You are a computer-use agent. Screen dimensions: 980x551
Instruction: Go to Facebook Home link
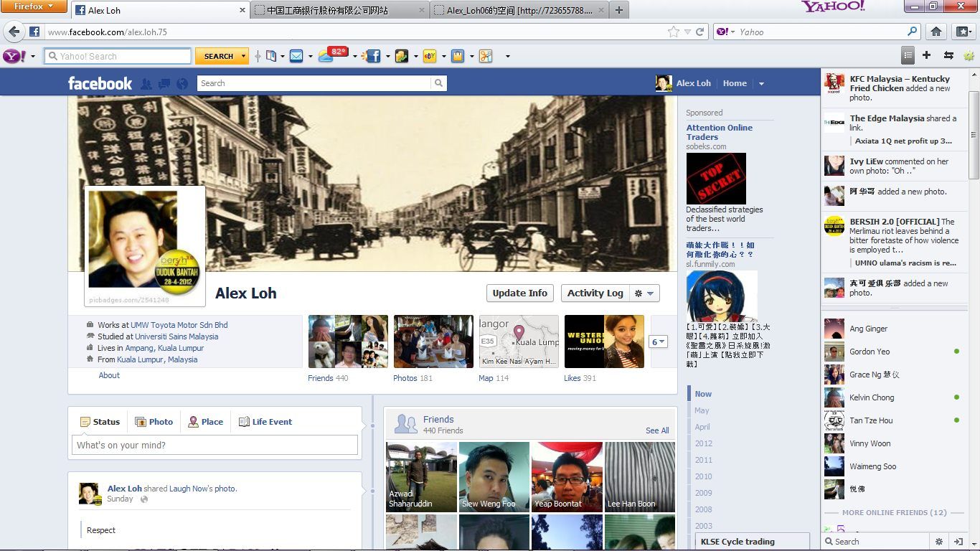[735, 83]
